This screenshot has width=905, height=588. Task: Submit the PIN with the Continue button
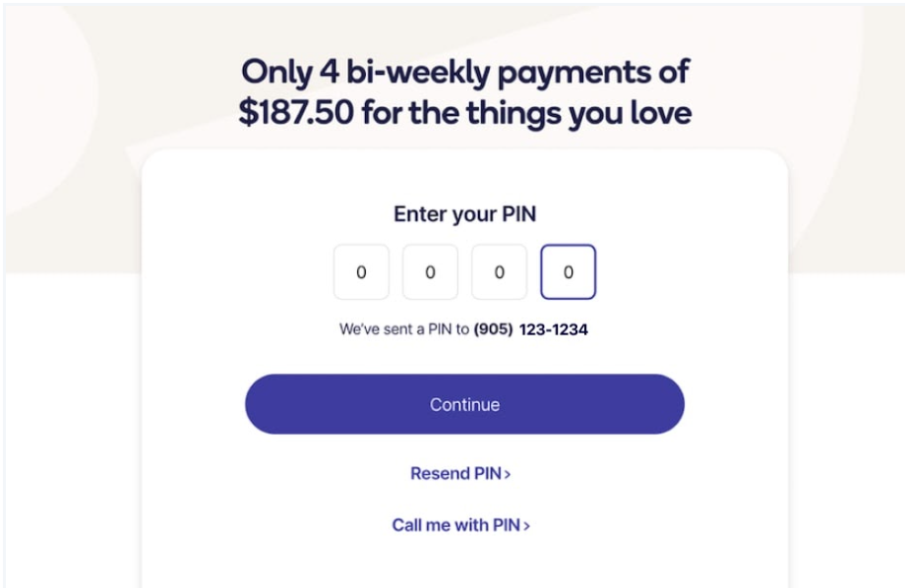click(464, 404)
